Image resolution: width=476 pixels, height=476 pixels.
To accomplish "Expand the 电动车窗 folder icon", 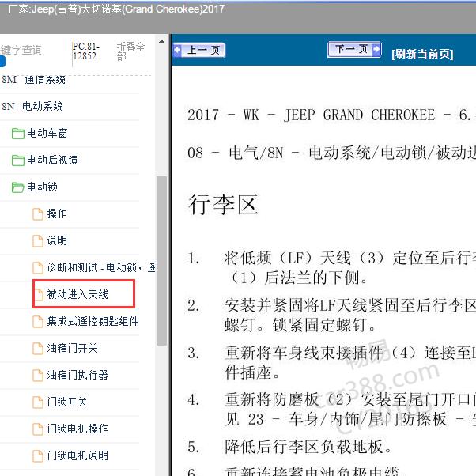I will [18, 134].
